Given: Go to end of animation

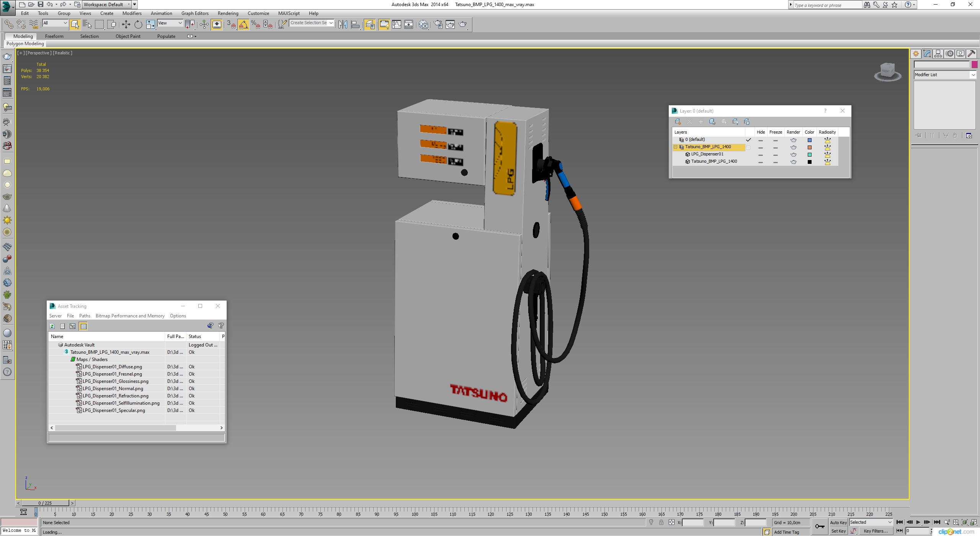Looking at the screenshot, I should coord(937,522).
